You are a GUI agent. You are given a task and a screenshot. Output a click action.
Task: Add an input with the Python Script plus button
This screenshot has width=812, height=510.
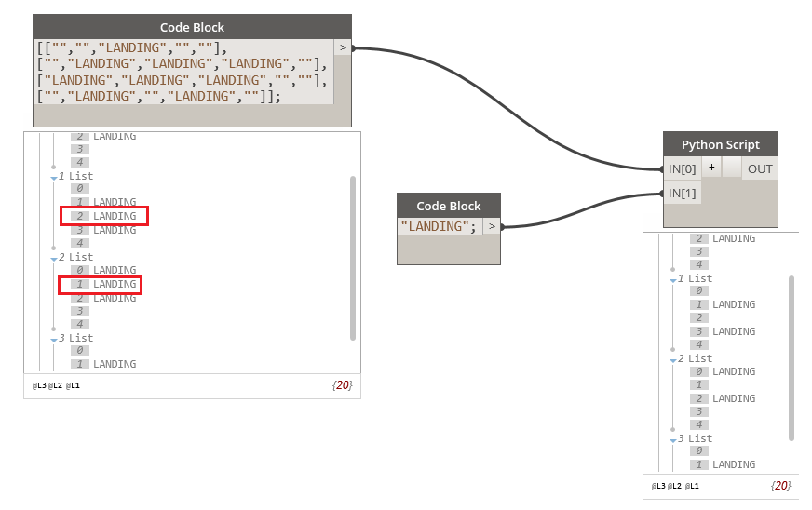711,168
